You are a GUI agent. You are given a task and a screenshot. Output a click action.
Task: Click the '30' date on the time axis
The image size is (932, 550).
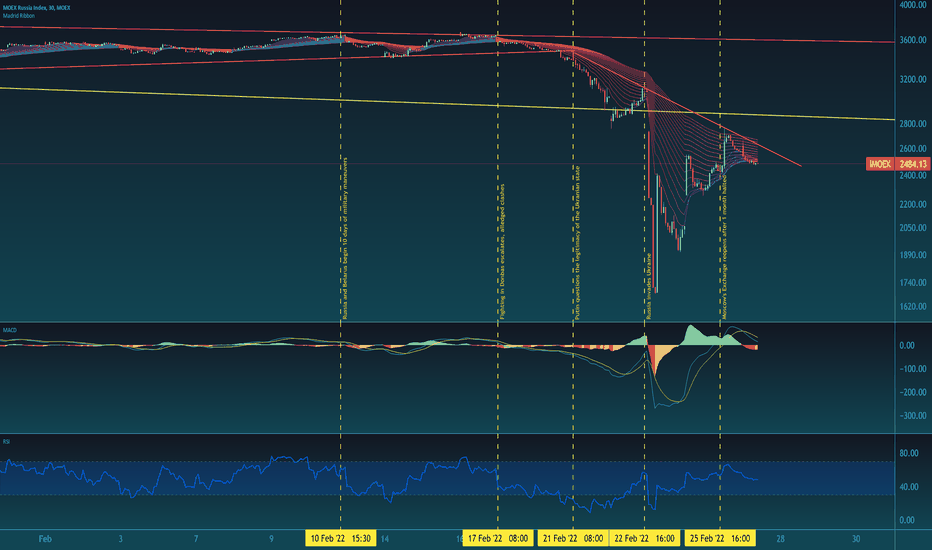tap(856, 539)
